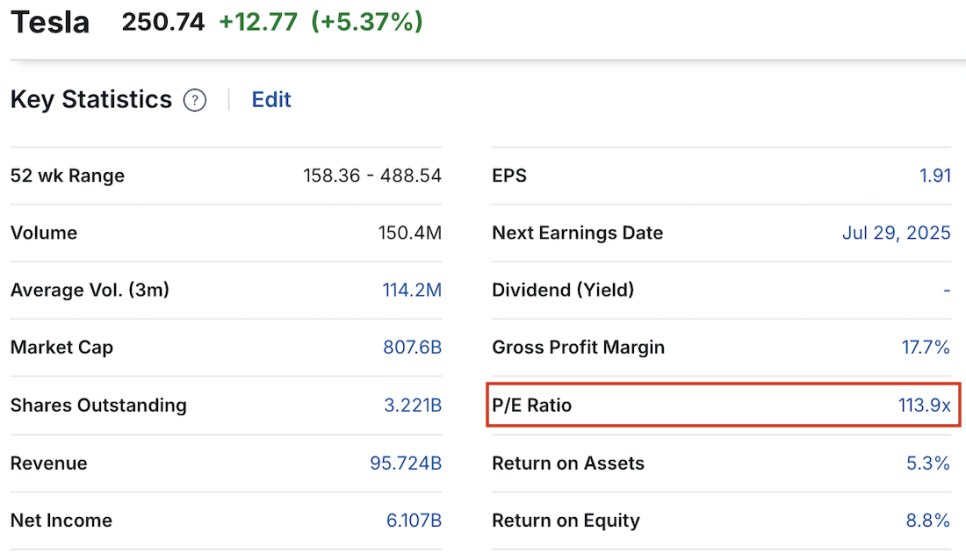
Task: Click the Key Statistics heading
Action: pos(91,100)
